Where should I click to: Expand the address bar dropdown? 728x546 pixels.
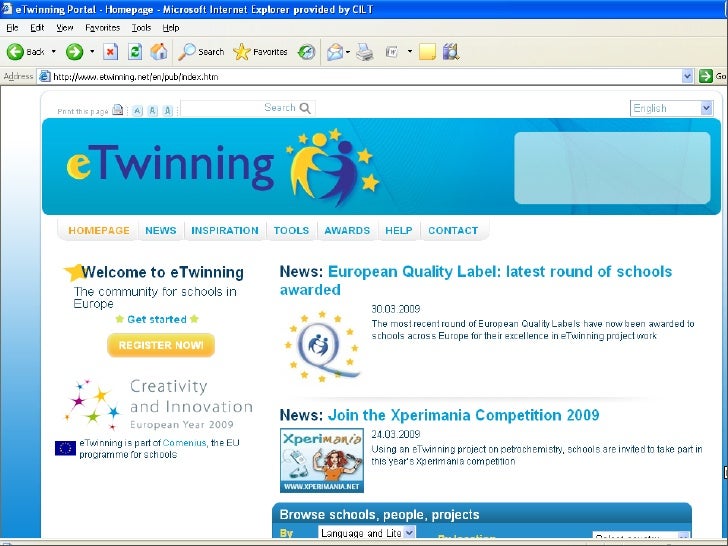(x=688, y=76)
